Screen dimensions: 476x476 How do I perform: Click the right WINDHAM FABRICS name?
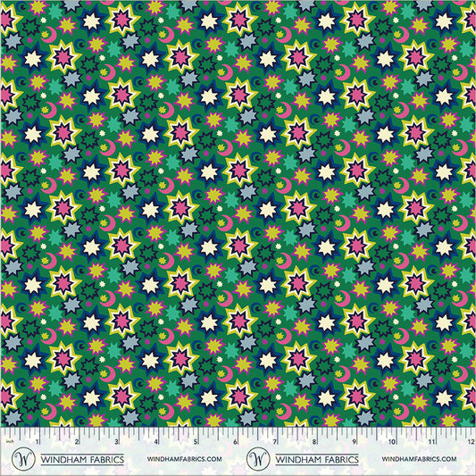317,459
